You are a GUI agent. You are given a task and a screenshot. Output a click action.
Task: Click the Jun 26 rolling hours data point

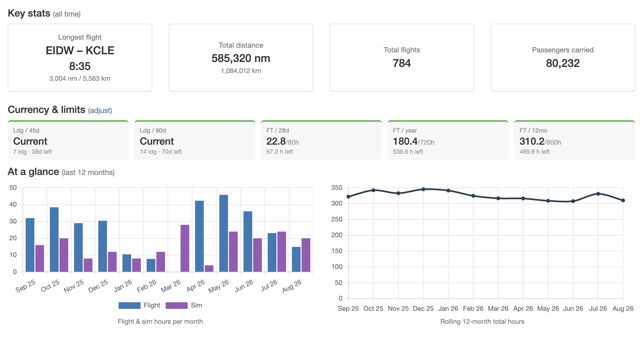[x=573, y=201]
